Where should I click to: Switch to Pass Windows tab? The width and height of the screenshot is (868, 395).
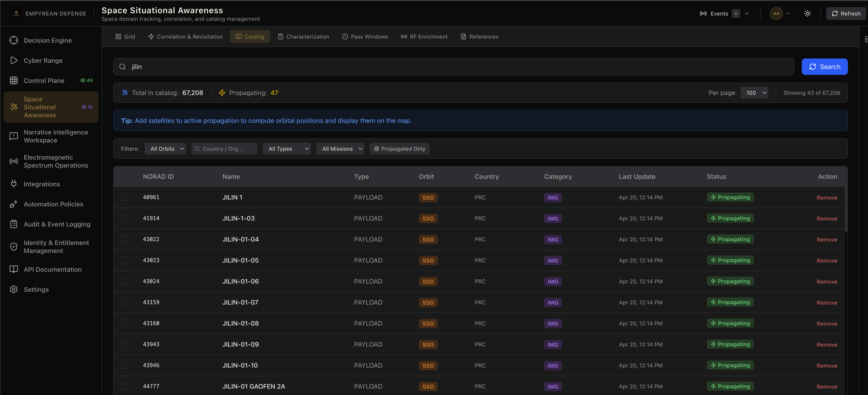365,37
